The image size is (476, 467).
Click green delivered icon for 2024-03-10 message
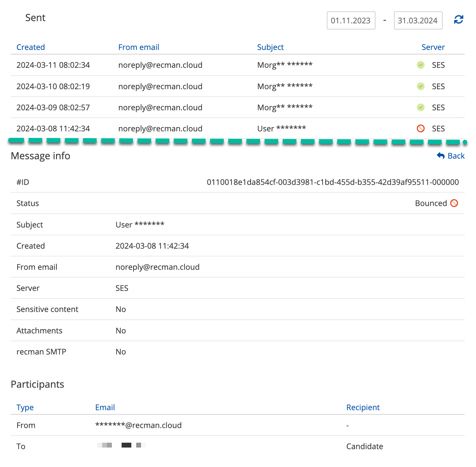click(421, 86)
